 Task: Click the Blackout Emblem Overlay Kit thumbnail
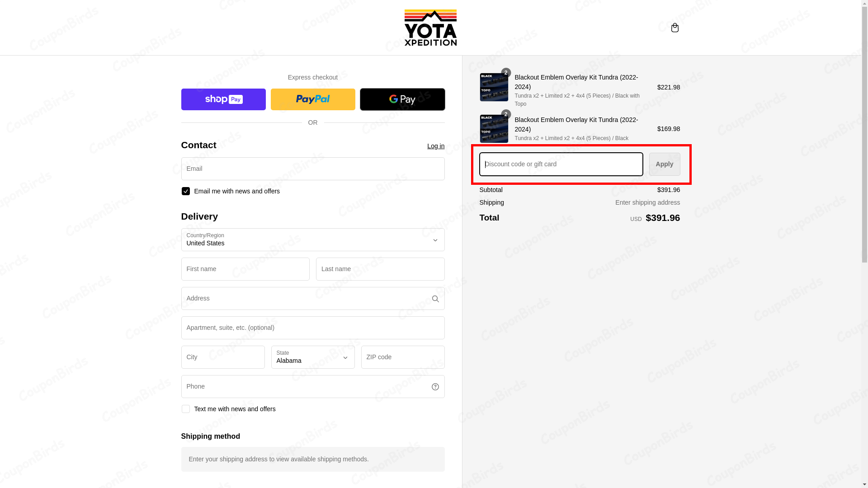point(494,87)
